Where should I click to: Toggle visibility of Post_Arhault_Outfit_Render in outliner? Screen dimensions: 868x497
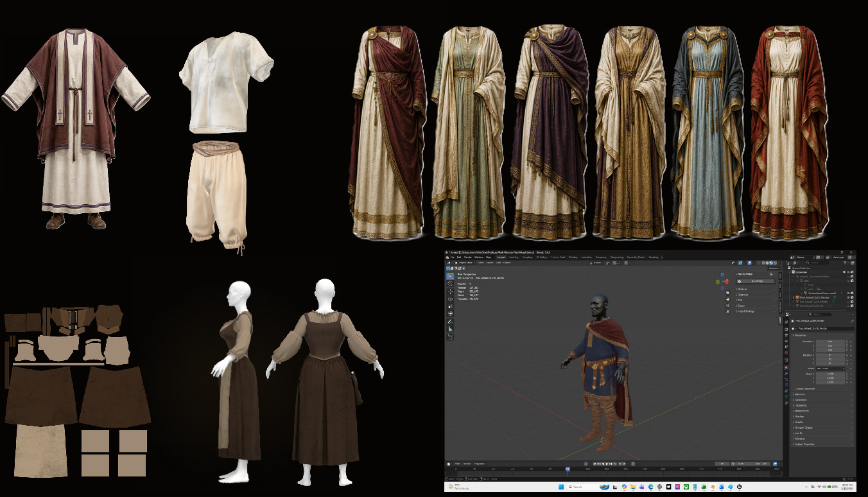click(848, 297)
